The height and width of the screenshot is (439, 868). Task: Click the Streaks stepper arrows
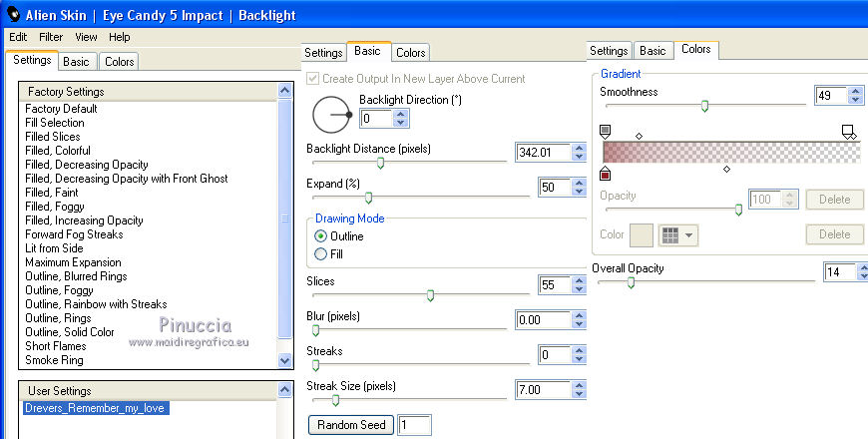click(x=579, y=355)
